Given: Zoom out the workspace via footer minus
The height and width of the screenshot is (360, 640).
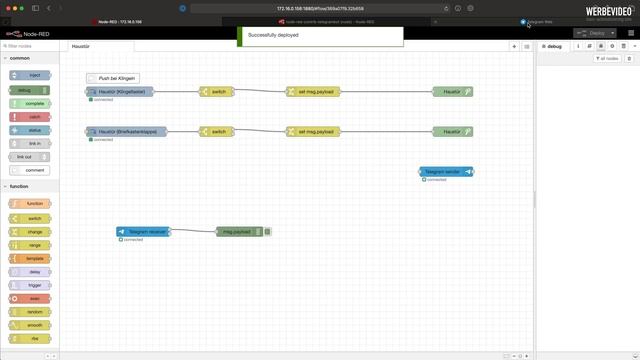Looking at the screenshot, I should (x=514, y=356).
